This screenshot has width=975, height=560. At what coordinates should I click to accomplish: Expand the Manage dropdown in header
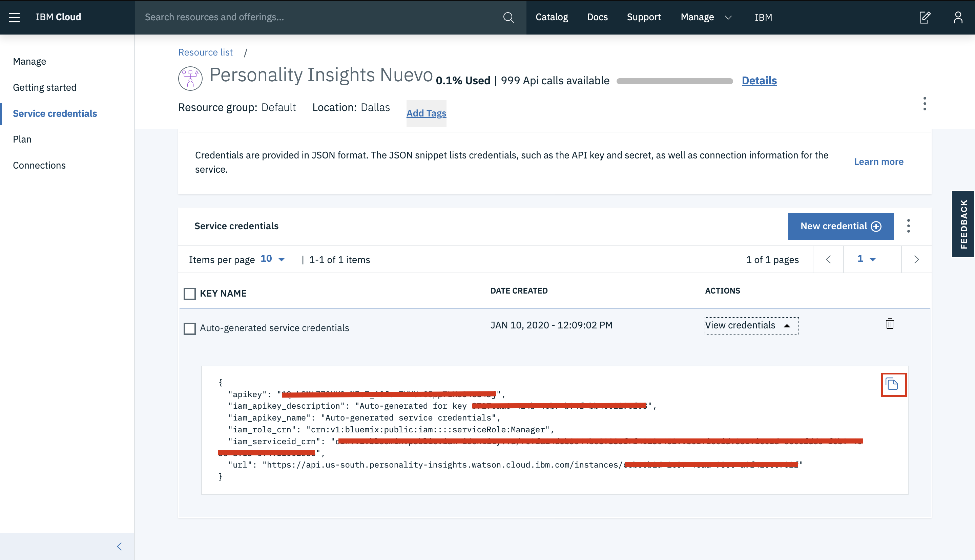706,17
